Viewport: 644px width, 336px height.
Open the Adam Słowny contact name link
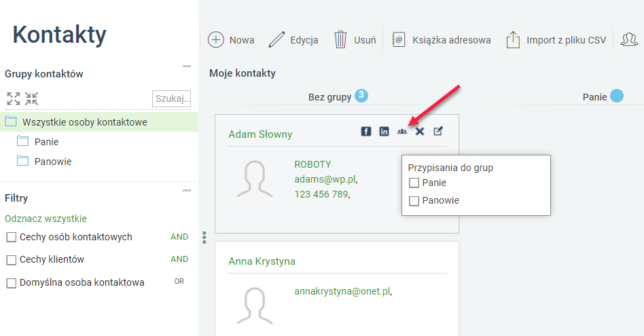coord(260,134)
